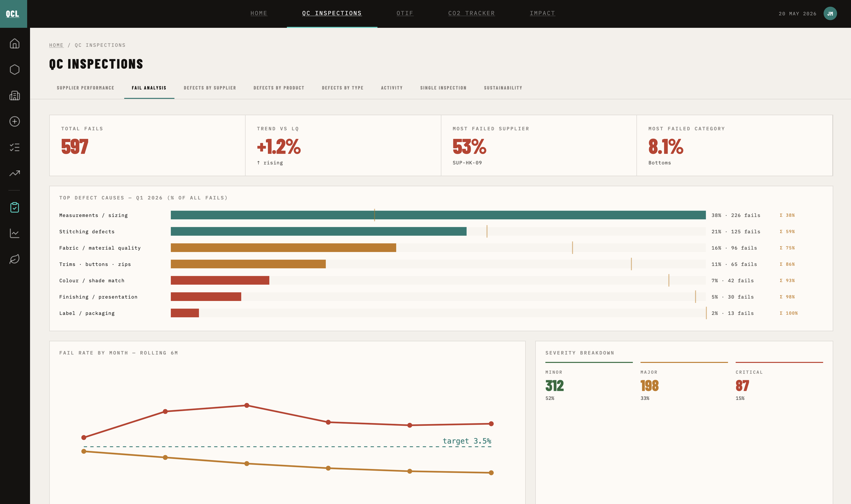Click the '21% · 125 fails' value
Image resolution: width=851 pixels, height=504 pixels.
click(x=736, y=232)
